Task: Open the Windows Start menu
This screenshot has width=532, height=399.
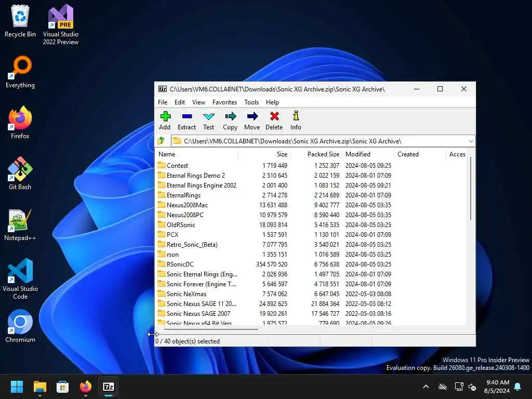Action: click(17, 387)
